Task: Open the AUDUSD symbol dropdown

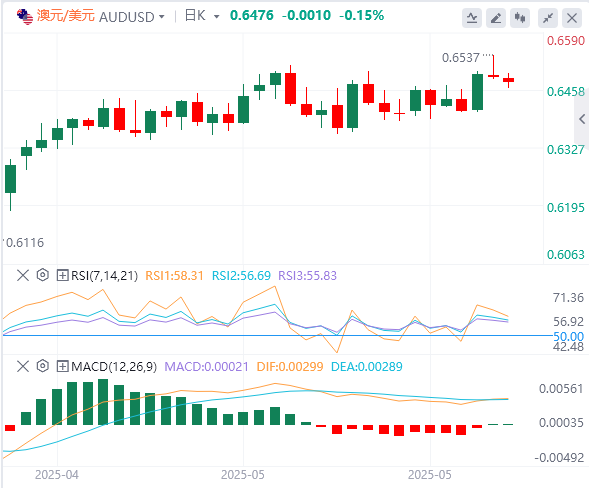Action: pyautogui.click(x=132, y=17)
